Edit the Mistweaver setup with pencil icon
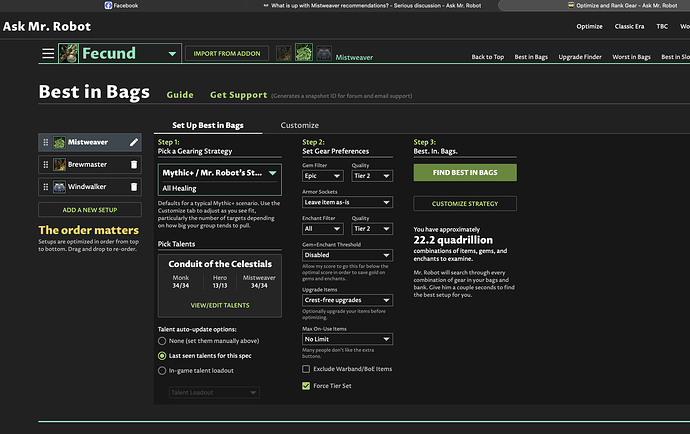690x434 pixels. click(134, 142)
